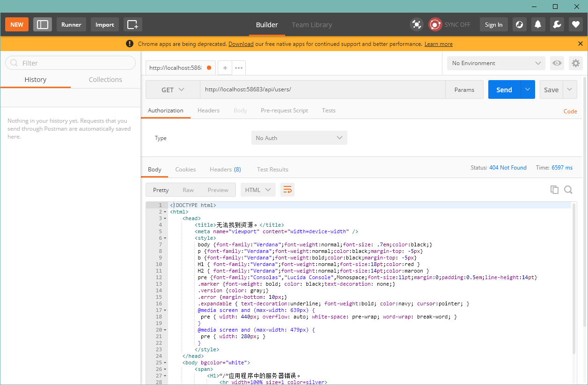Image resolution: width=588 pixels, height=385 pixels.
Task: Click the warning icon in banner
Action: click(x=130, y=44)
